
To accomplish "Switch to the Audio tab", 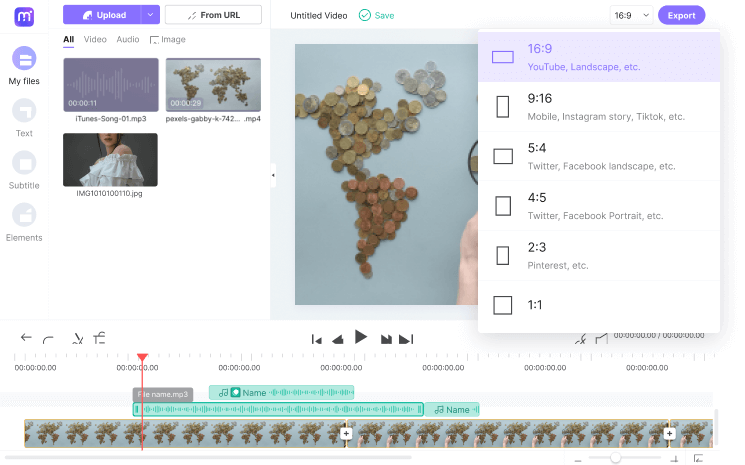I will click(127, 40).
